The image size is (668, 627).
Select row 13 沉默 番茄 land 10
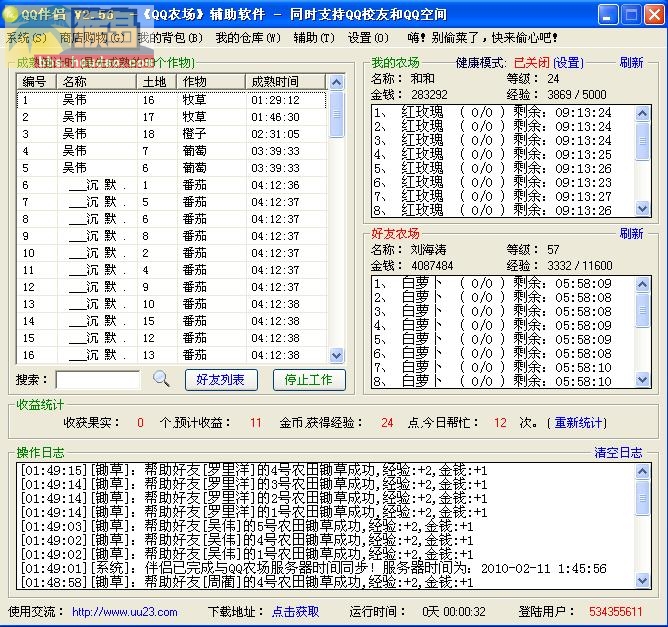pyautogui.click(x=172, y=304)
